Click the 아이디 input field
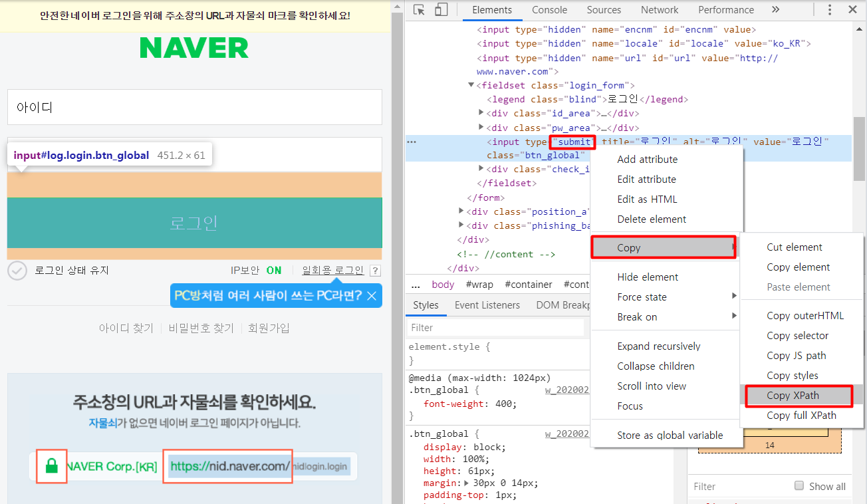Image resolution: width=867 pixels, height=504 pixels. [194, 107]
